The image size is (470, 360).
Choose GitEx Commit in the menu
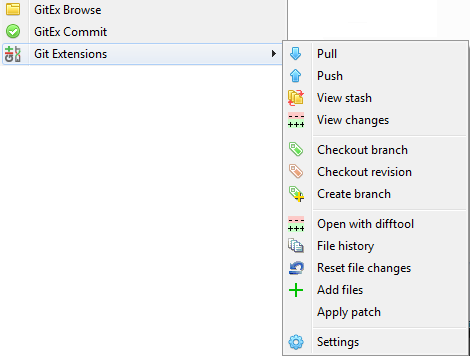pyautogui.click(x=144, y=32)
